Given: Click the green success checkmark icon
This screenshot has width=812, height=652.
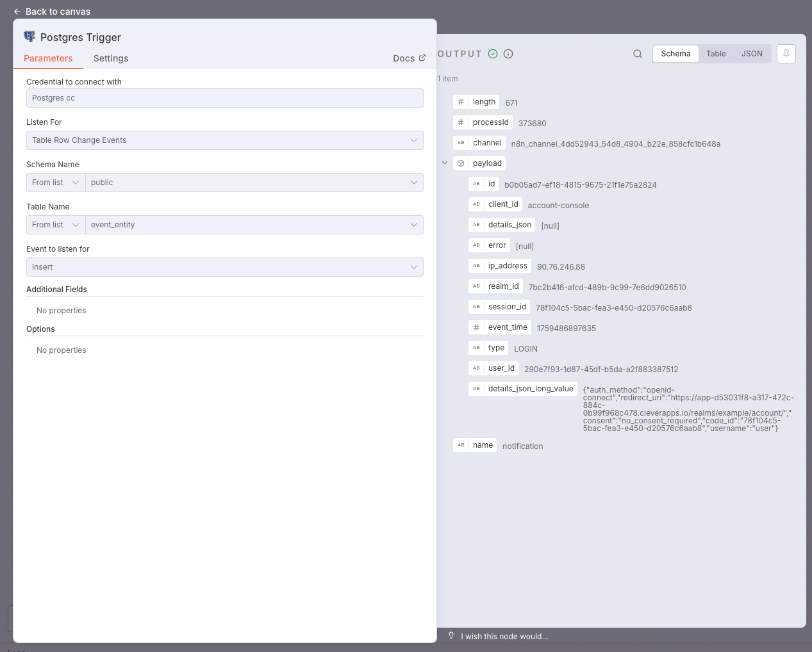Looking at the screenshot, I should pos(493,54).
